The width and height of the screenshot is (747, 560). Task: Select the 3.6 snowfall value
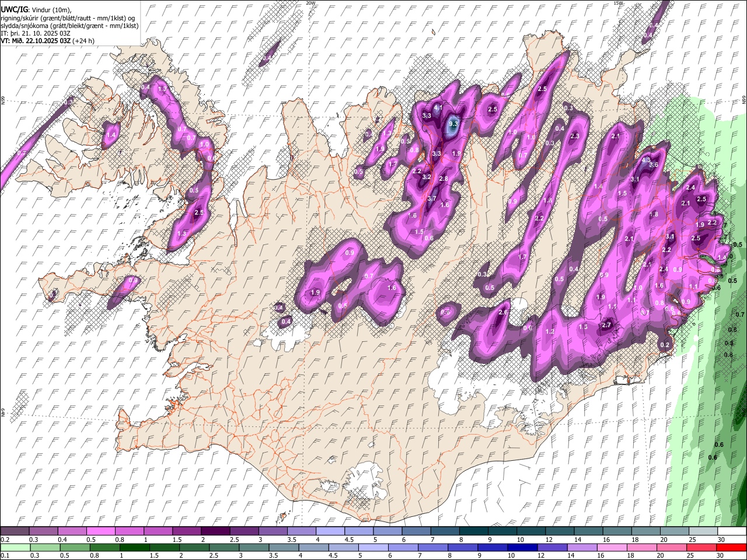tap(654, 165)
